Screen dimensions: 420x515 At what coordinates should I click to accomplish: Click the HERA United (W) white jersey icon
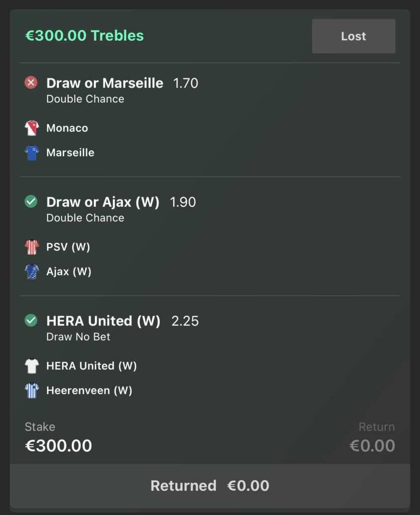32,366
